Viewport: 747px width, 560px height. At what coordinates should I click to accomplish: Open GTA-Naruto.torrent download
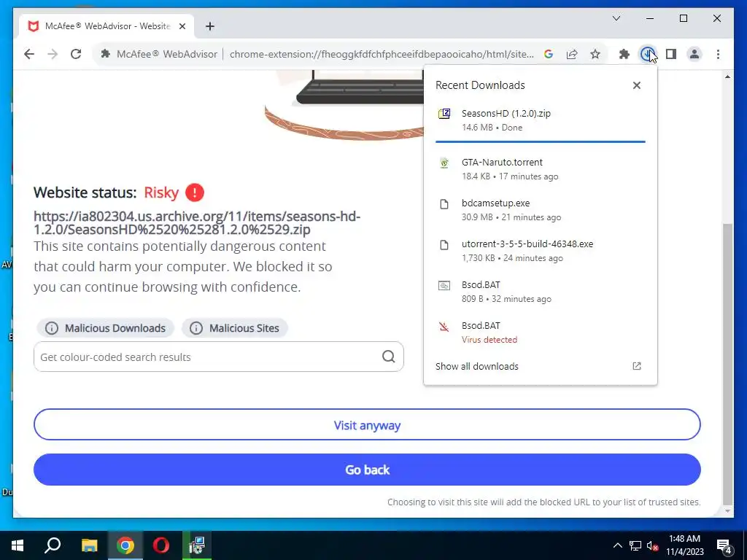coord(541,169)
